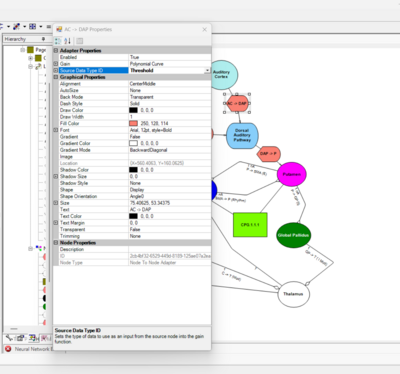Select the Global Pallidus node

click(294, 235)
